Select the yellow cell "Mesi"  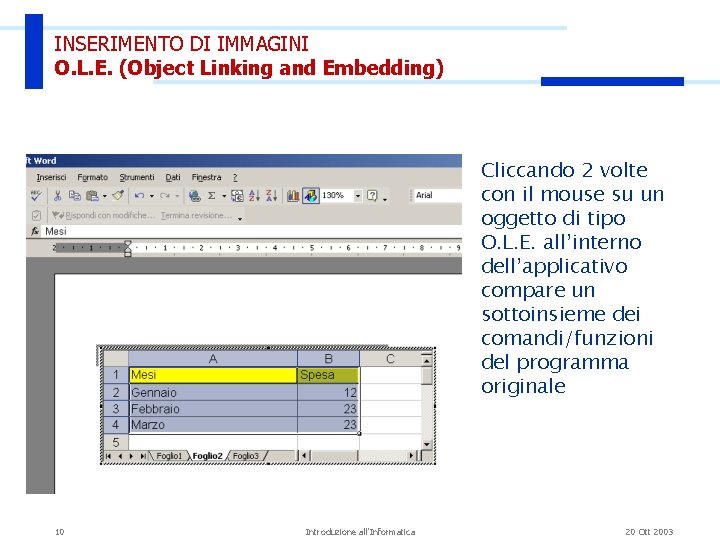[213, 375]
